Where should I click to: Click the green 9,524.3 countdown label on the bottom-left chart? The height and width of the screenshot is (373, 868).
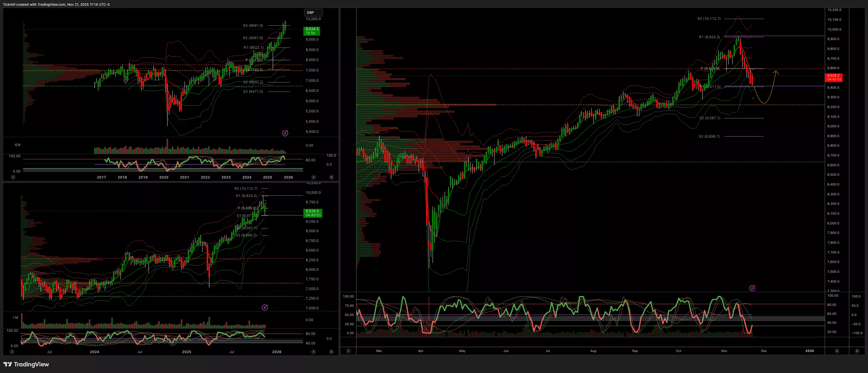click(313, 213)
